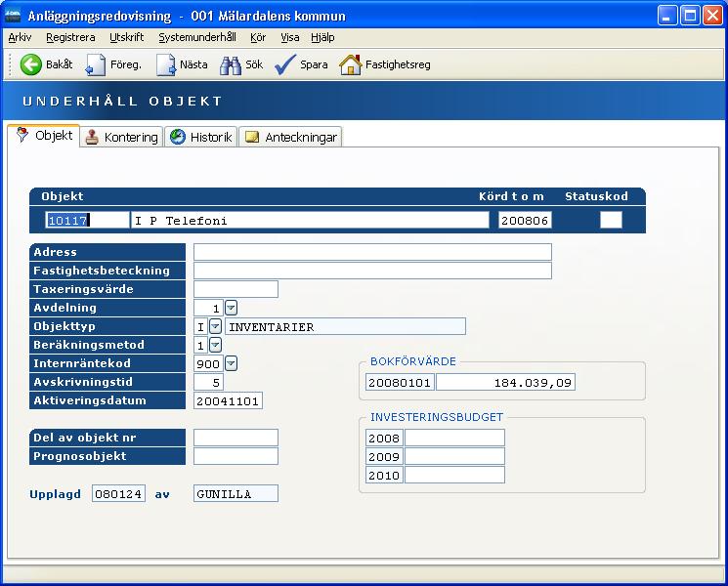Open search with the Sök binoculars icon
The image size is (728, 586).
(231, 65)
